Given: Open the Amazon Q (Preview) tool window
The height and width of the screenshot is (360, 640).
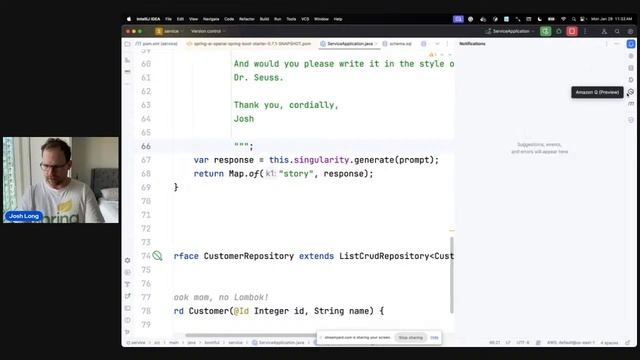Looking at the screenshot, I should tap(631, 92).
